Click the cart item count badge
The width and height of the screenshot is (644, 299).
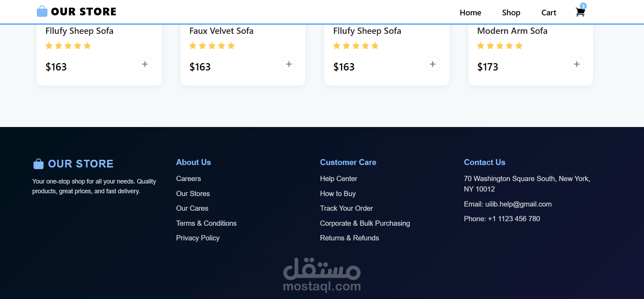(x=583, y=6)
